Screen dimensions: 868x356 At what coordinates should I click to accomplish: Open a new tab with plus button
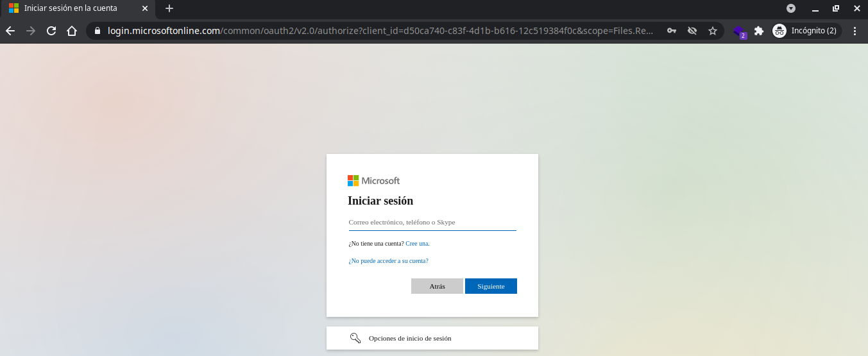coord(169,8)
